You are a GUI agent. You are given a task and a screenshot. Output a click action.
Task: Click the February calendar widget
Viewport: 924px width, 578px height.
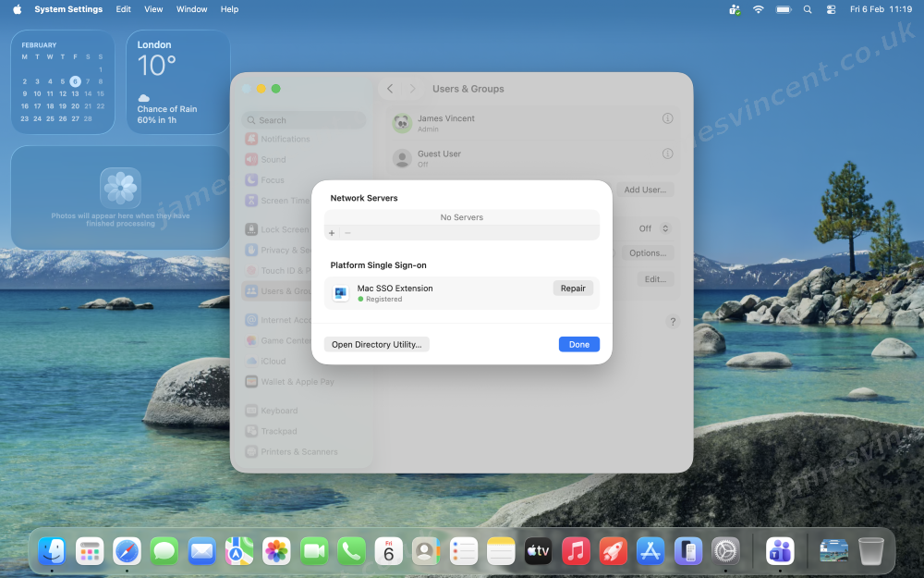63,82
